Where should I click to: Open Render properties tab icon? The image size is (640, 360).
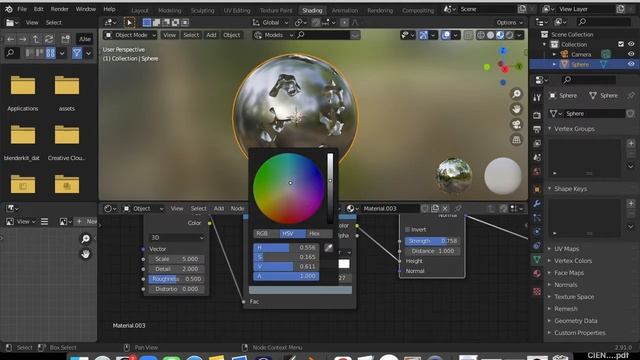point(537,116)
